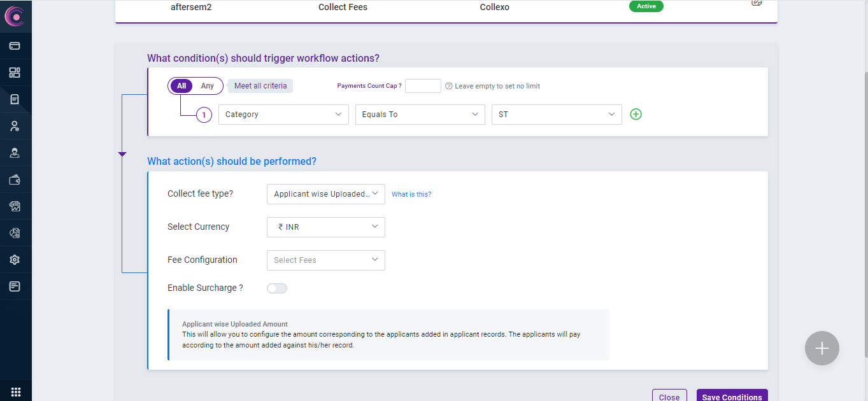The image size is (868, 401).
Task: Expand the 'Equals To' operator dropdown
Action: point(420,115)
